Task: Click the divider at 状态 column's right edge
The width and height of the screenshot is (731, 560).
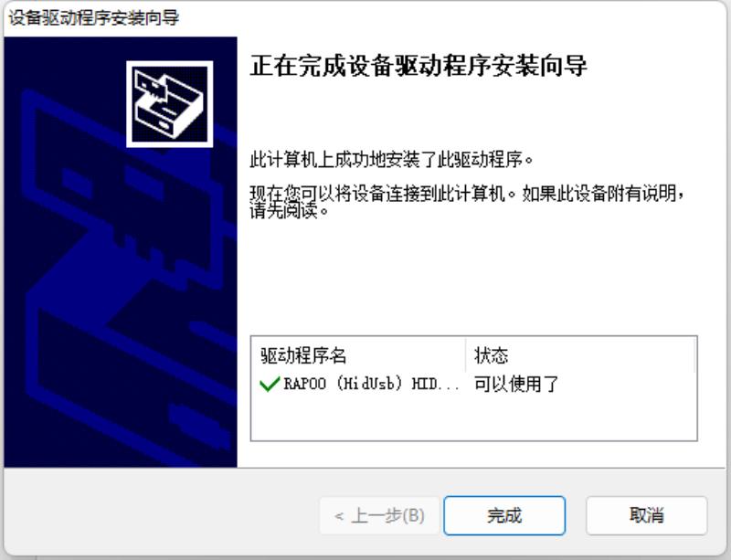Action: coord(695,355)
